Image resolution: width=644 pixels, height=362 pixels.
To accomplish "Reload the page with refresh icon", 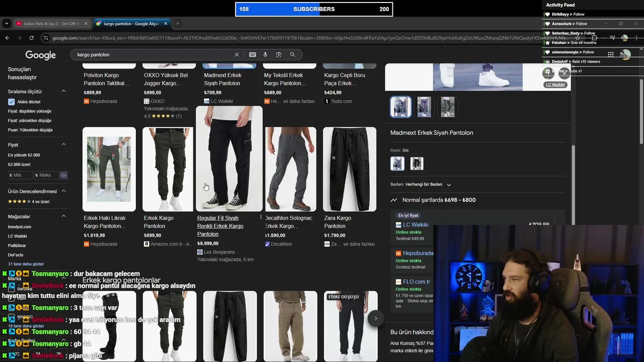I will point(31,38).
